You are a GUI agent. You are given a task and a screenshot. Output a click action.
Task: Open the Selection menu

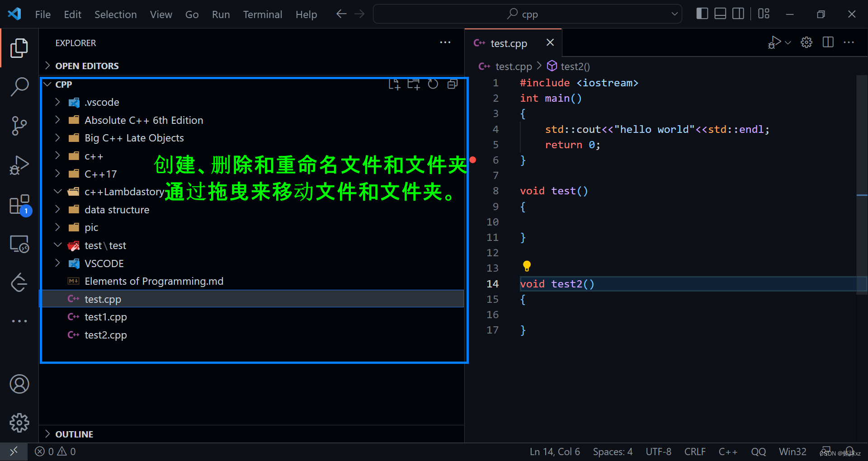115,14
